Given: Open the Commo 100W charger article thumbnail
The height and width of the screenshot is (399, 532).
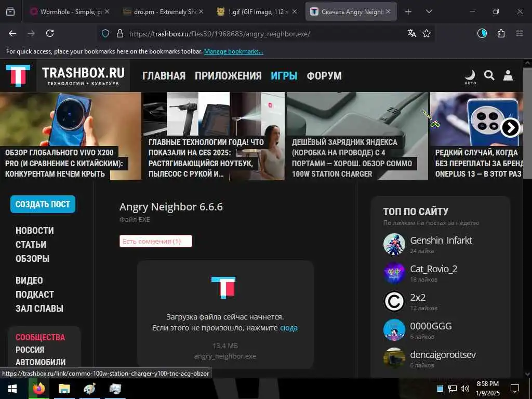Looking at the screenshot, I should click(x=357, y=136).
